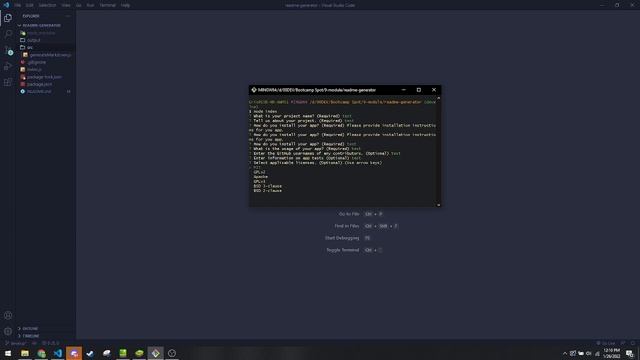The height and width of the screenshot is (360, 640).
Task: Open the Edit menu
Action: 30,5
